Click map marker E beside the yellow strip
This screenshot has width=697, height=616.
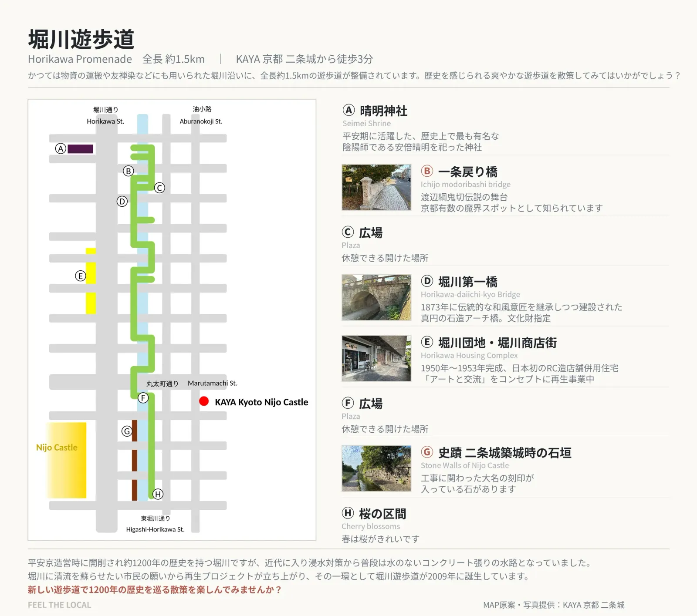click(x=81, y=276)
